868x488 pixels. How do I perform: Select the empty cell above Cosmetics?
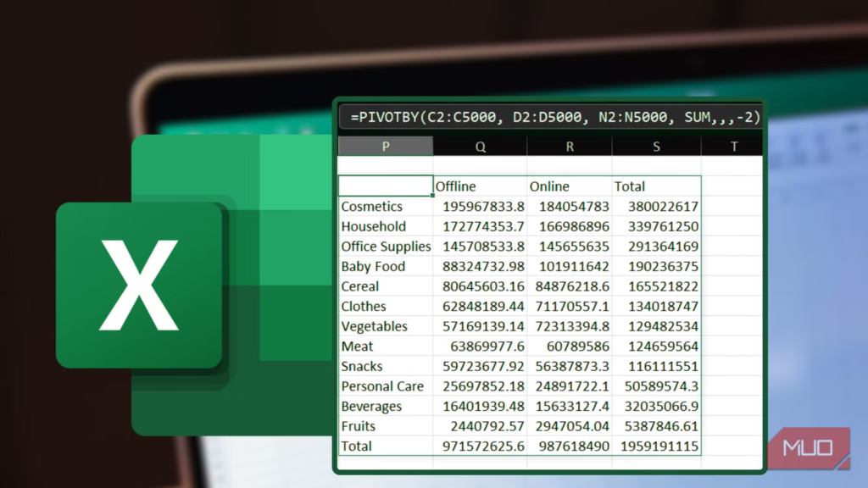(x=386, y=186)
